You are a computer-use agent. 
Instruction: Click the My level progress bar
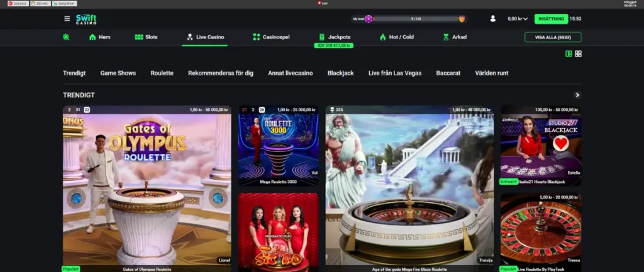(416, 19)
